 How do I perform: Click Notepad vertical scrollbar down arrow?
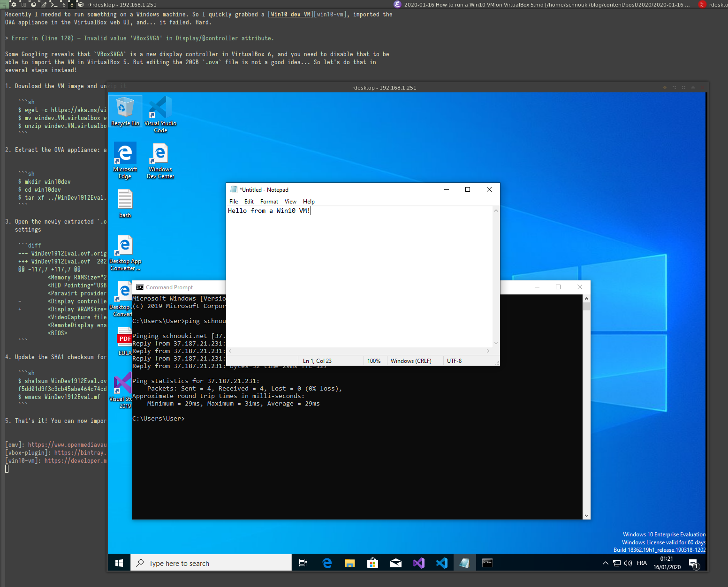point(496,343)
